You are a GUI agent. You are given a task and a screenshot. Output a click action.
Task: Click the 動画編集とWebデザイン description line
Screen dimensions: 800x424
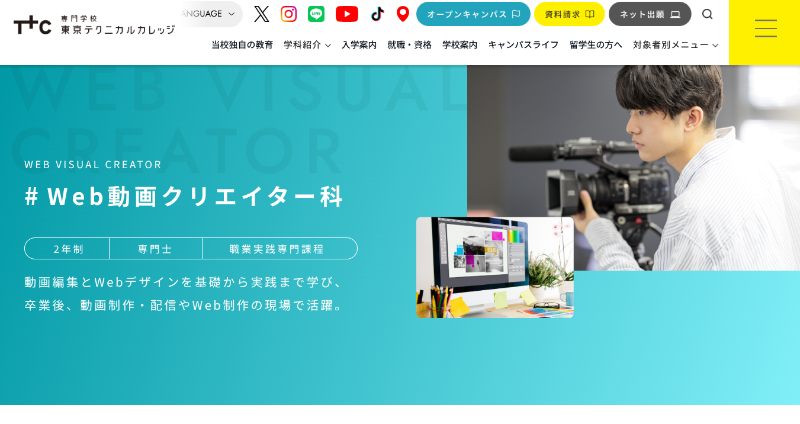coord(184,282)
